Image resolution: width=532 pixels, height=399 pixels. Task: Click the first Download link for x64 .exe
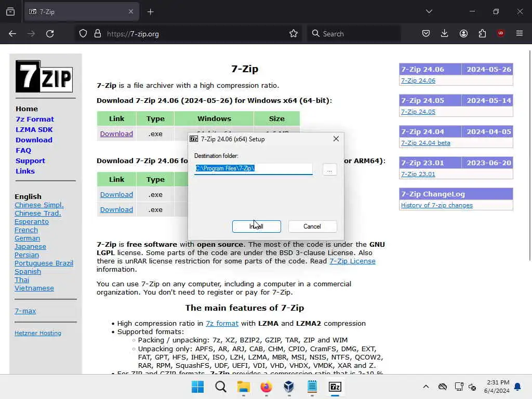coord(116,134)
